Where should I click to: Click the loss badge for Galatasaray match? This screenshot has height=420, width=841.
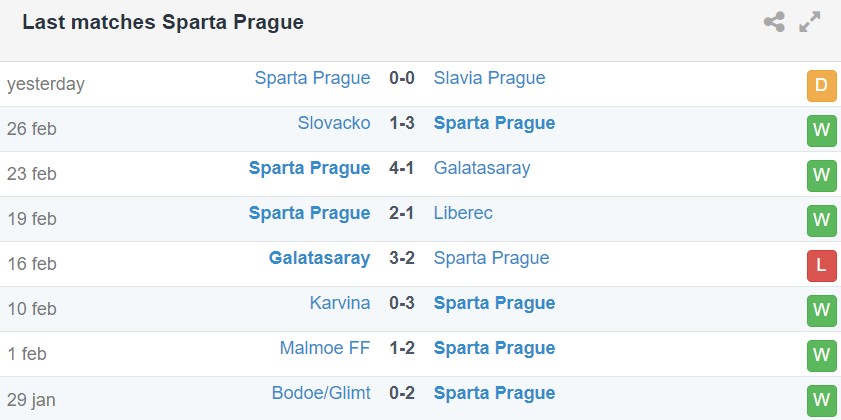[821, 266]
